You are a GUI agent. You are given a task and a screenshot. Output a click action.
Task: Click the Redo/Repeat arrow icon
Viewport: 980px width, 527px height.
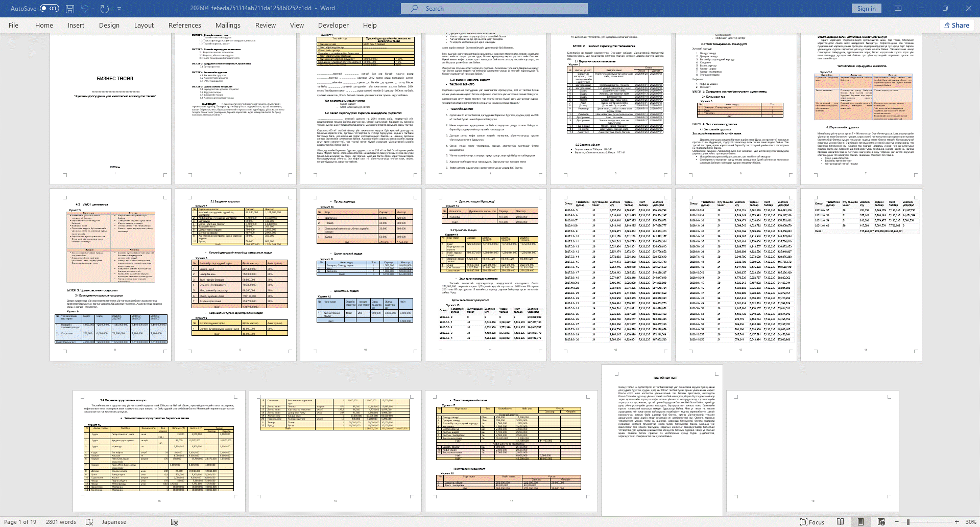[105, 9]
